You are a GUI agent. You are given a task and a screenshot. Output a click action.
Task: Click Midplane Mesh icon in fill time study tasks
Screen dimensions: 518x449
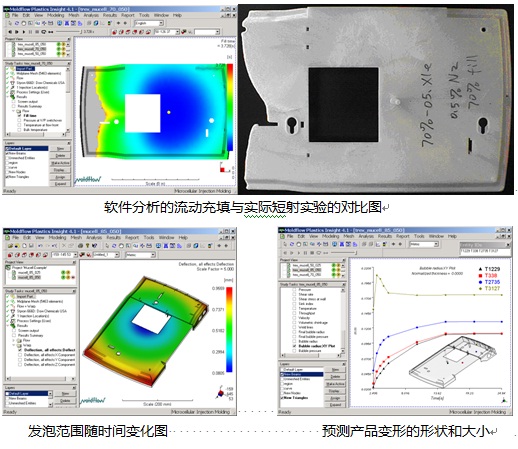pos(13,73)
